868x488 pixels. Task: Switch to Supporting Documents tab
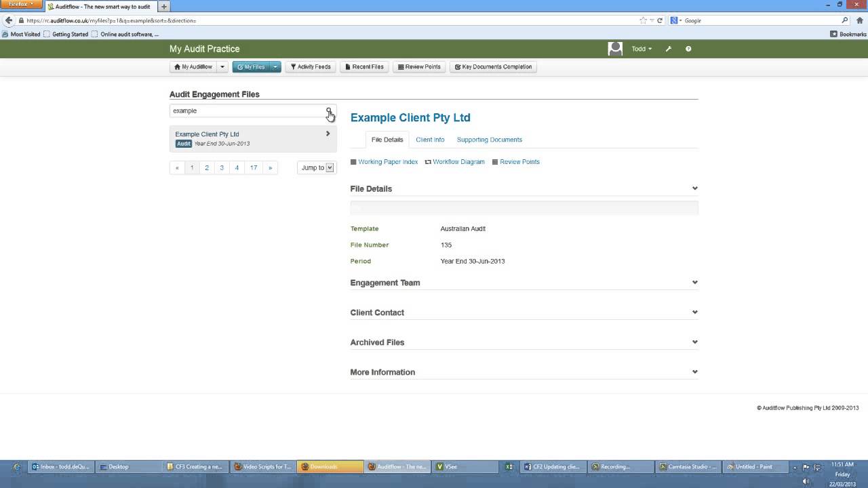click(490, 140)
